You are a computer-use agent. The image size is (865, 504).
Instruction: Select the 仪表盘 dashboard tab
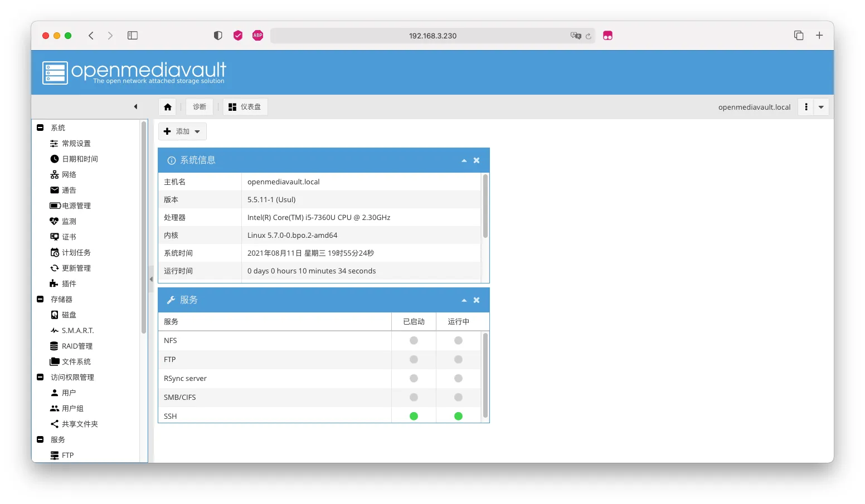pos(245,107)
